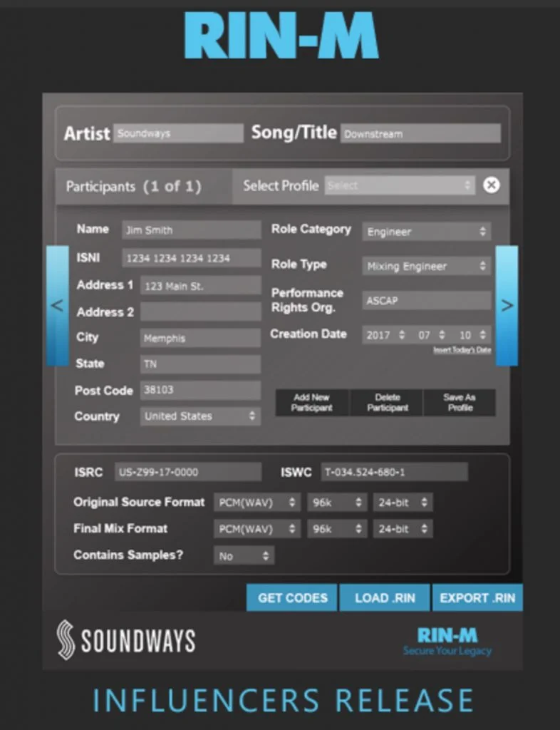This screenshot has height=730, width=560.
Task: Open the Role Category dropdown showing Engineer
Action: click(x=427, y=232)
